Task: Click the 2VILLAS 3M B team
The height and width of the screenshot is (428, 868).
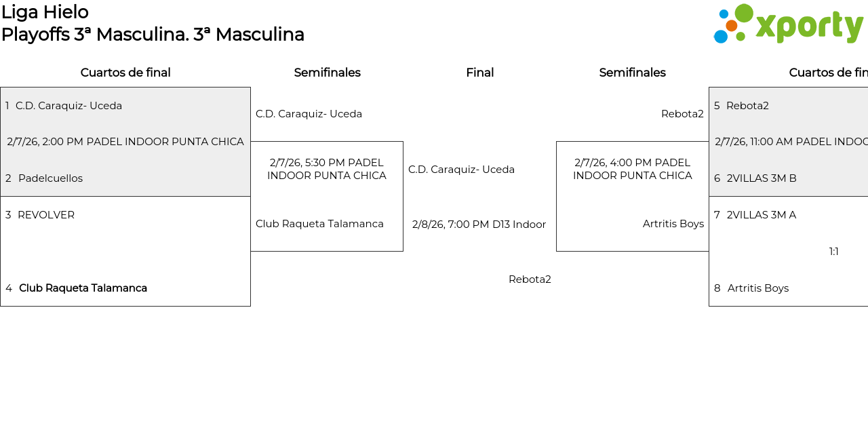Action: [x=762, y=178]
